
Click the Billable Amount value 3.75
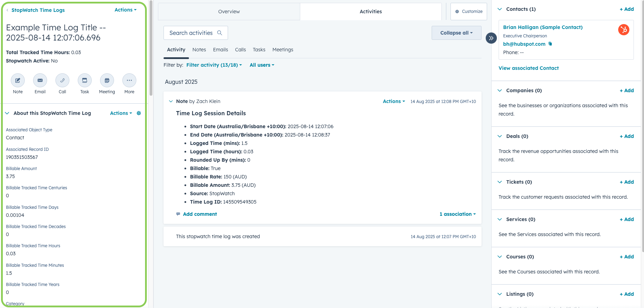point(10,176)
